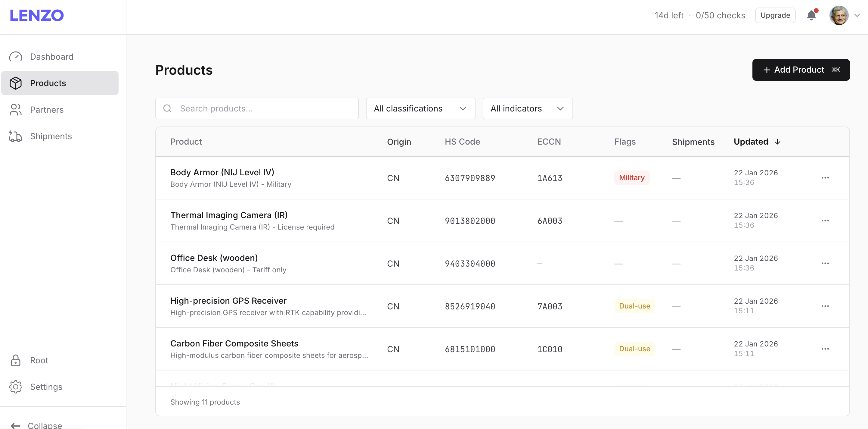Toggle the Updated column sort order

click(757, 142)
